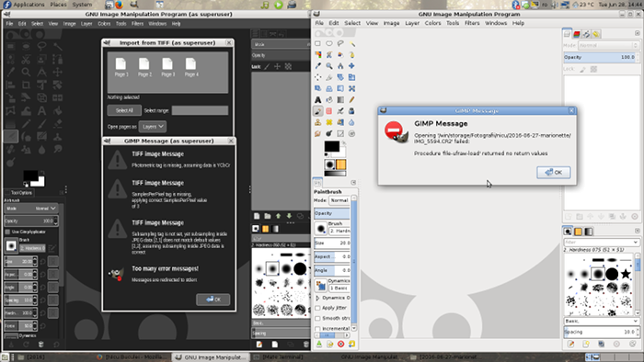This screenshot has width=644, height=362.
Task: Toggle lock position icon in dark Layers panel
Action: (x=277, y=66)
